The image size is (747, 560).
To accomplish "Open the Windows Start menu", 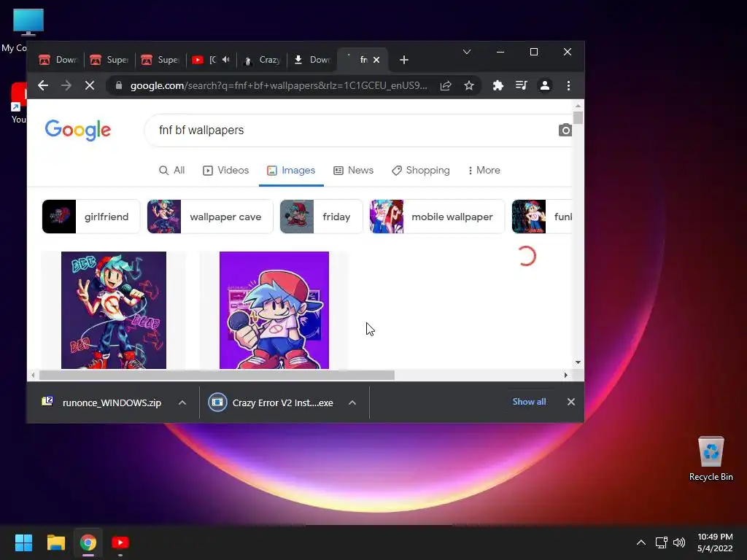I will (x=23, y=542).
